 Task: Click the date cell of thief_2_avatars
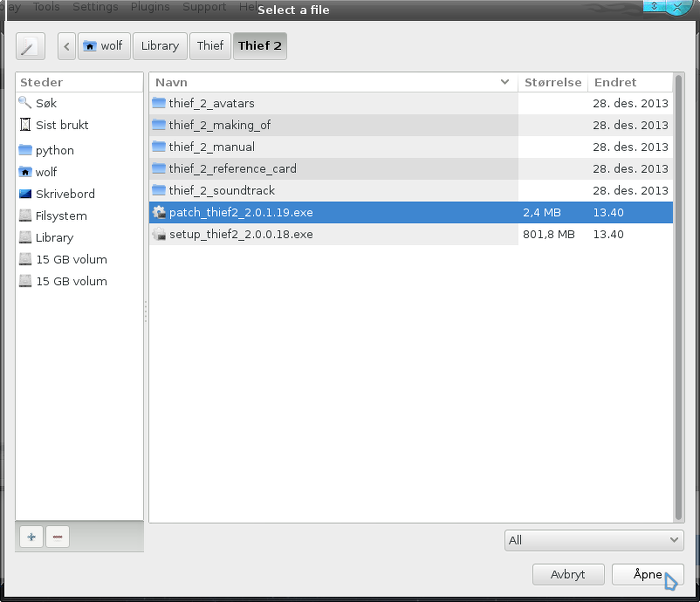630,103
